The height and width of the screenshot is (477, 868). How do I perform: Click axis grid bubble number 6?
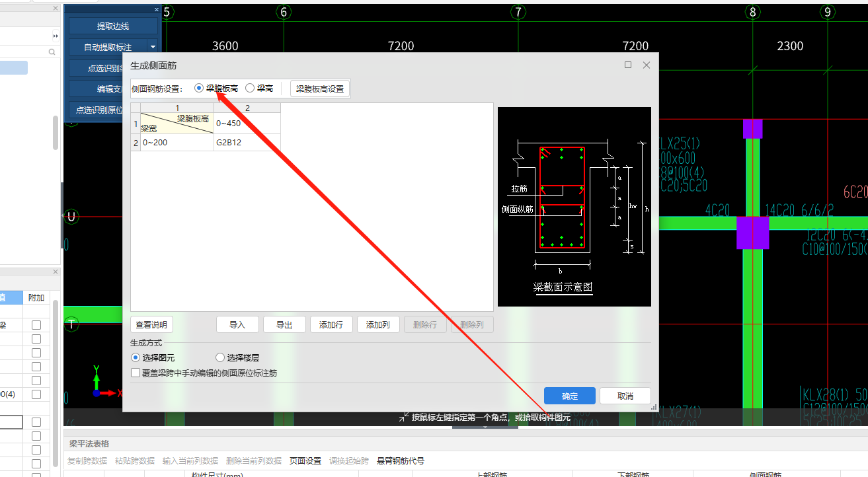pyautogui.click(x=284, y=12)
